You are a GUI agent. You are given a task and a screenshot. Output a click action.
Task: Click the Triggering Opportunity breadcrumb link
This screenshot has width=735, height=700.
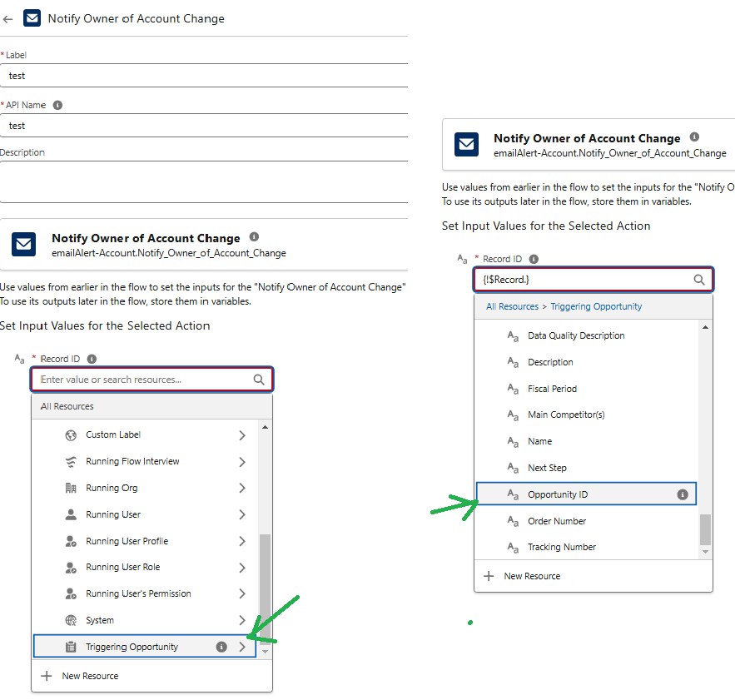pos(596,306)
